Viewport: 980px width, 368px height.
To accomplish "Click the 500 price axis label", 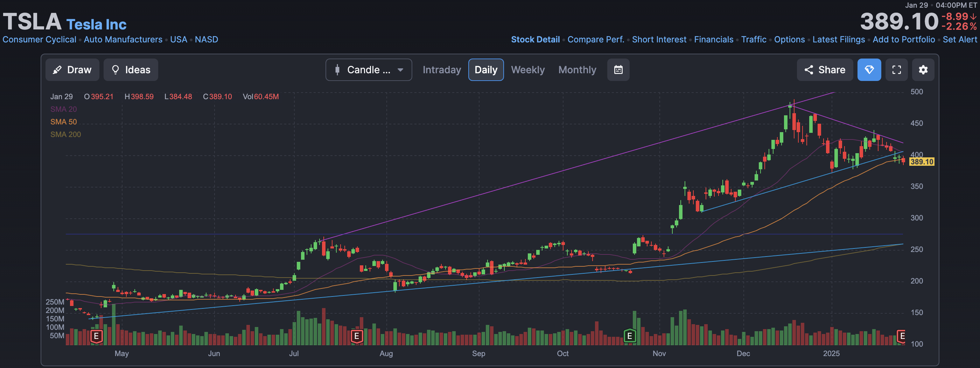I will pos(916,91).
